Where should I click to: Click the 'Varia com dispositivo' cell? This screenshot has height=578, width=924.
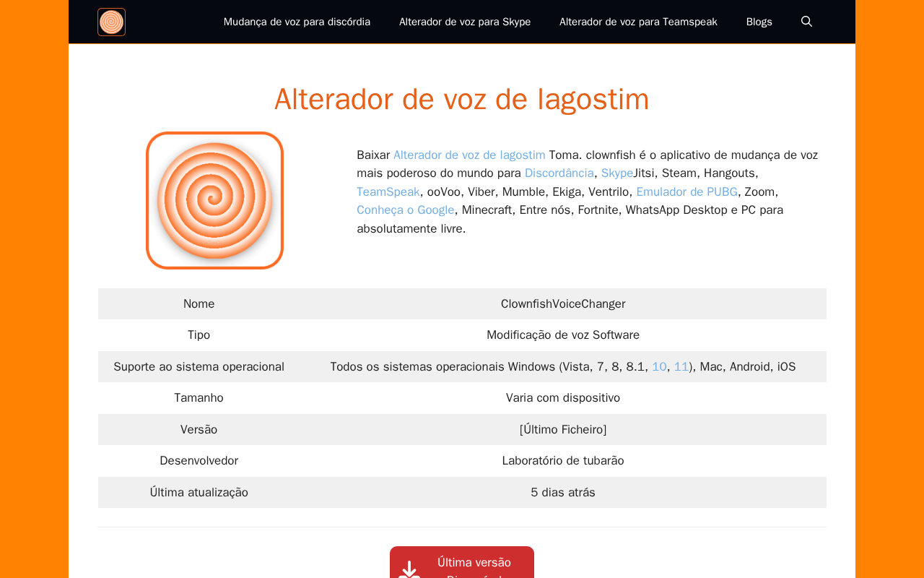point(563,398)
